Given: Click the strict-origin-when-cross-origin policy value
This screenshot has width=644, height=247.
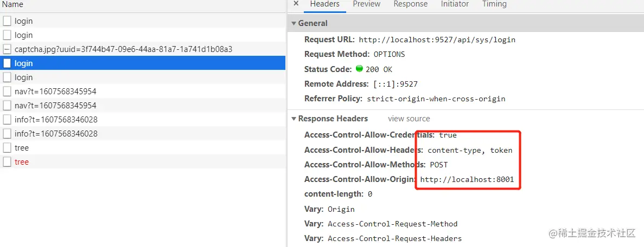Looking at the screenshot, I should click(x=436, y=99).
